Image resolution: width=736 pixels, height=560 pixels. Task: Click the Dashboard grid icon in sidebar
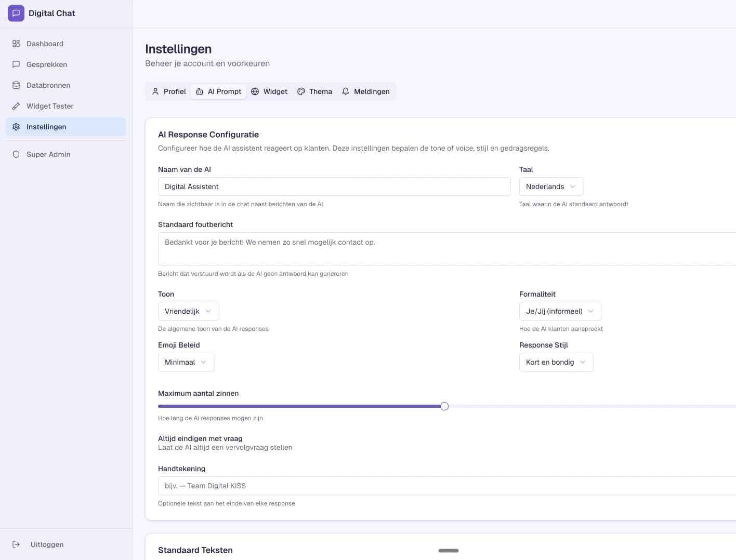(16, 44)
